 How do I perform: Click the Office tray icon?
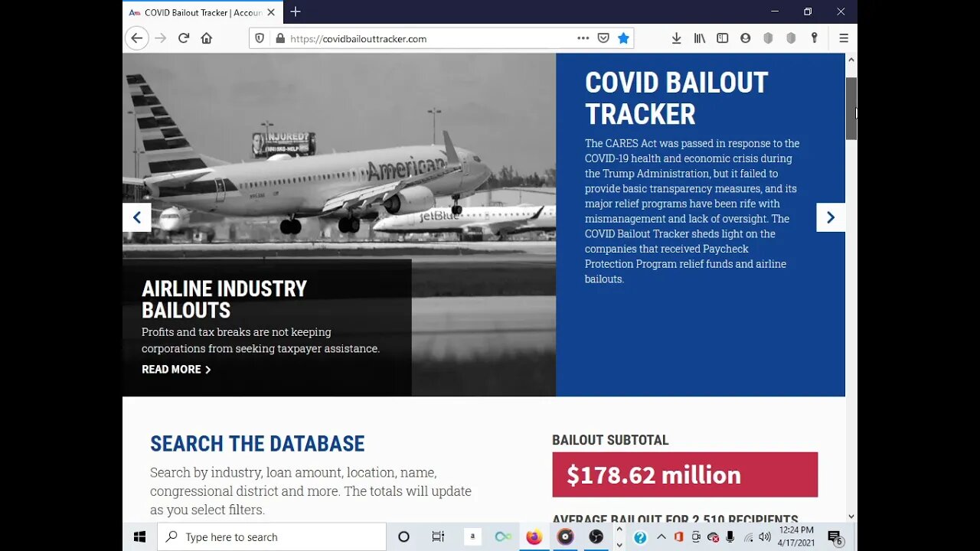point(678,537)
